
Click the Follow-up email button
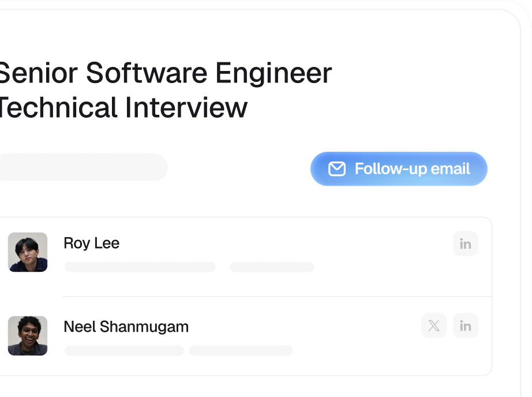click(398, 169)
